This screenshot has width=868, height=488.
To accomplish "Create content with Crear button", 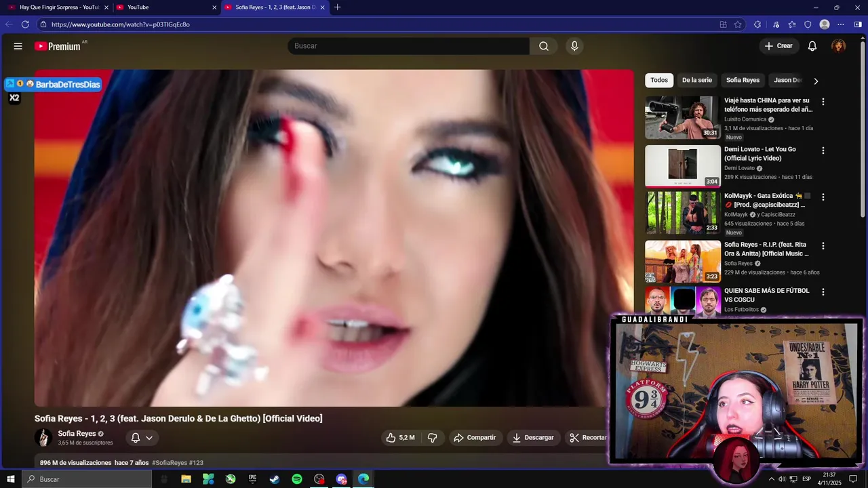I will [778, 46].
